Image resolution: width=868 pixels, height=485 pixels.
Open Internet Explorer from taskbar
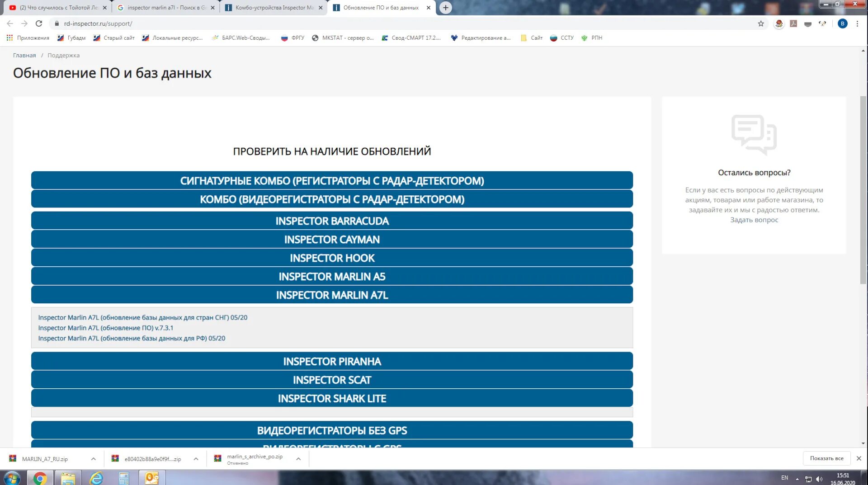point(96,478)
